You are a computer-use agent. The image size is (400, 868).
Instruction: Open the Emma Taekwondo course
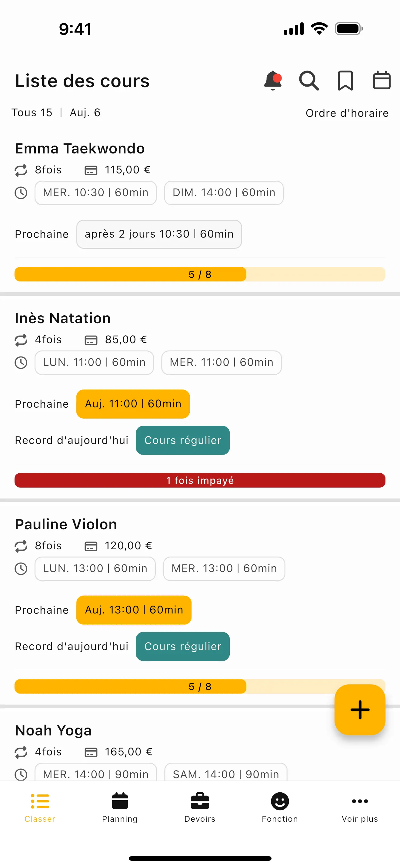click(80, 149)
